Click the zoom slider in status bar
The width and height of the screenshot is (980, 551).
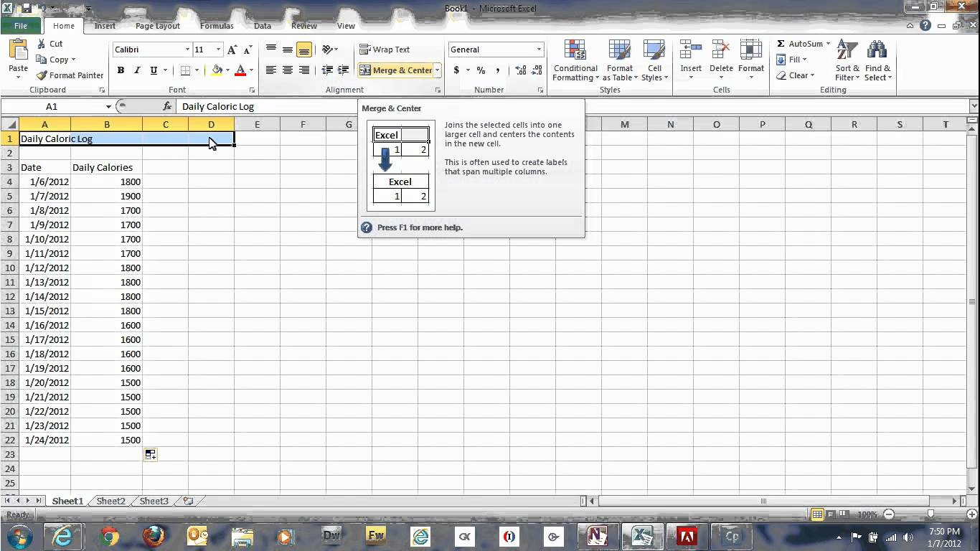pos(930,514)
